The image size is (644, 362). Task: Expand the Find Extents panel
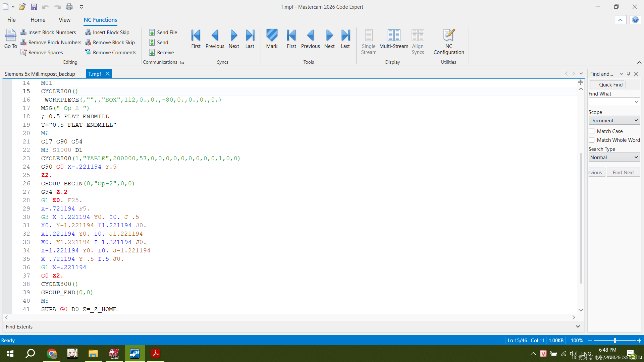pos(578,326)
